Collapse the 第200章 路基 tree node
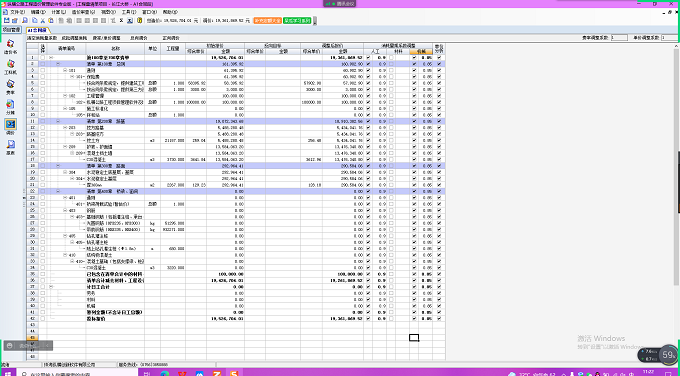680x376 pixels. 58,121
